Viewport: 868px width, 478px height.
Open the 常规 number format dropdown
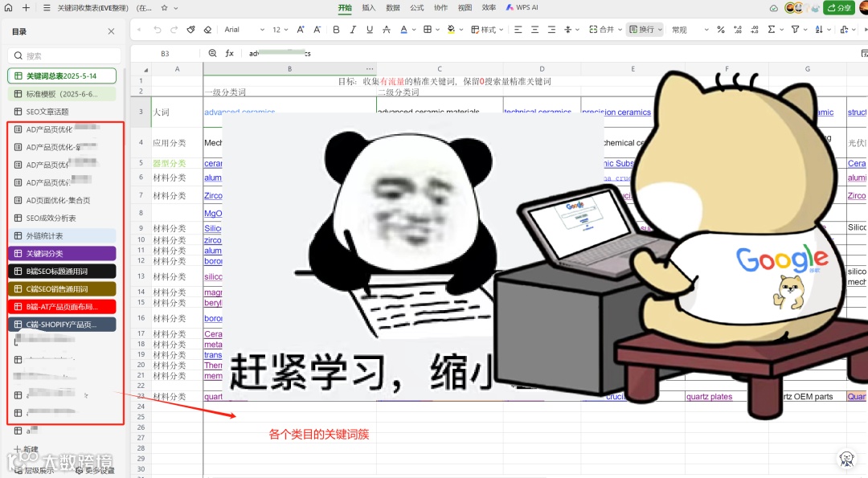coord(690,29)
